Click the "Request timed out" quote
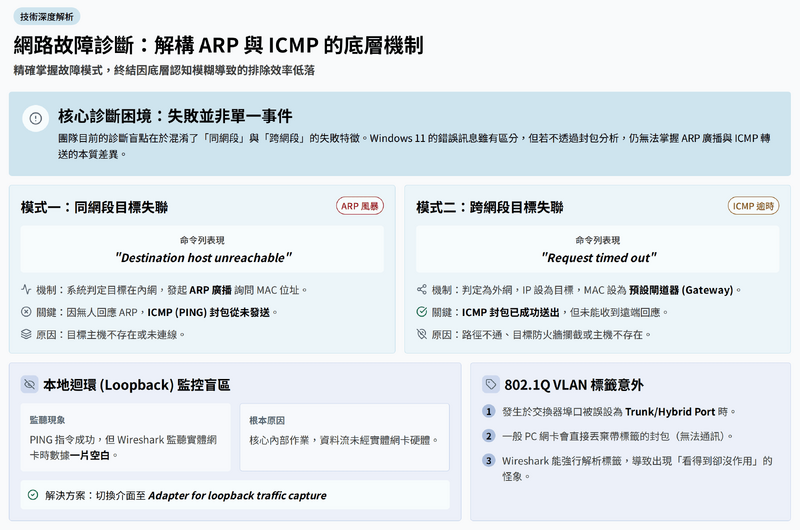The width and height of the screenshot is (800, 530). click(598, 258)
